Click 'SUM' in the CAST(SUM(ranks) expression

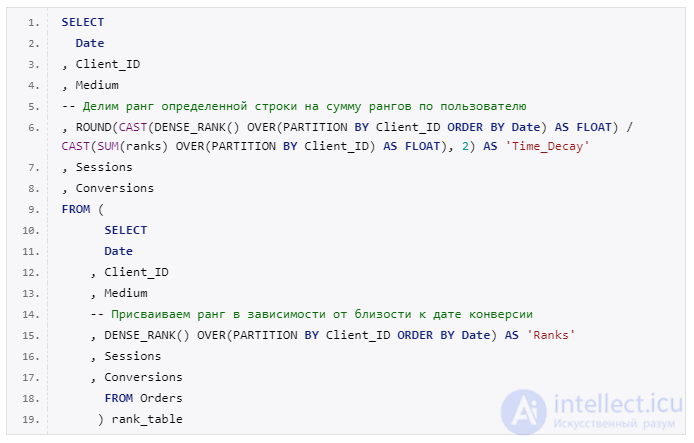(108, 146)
